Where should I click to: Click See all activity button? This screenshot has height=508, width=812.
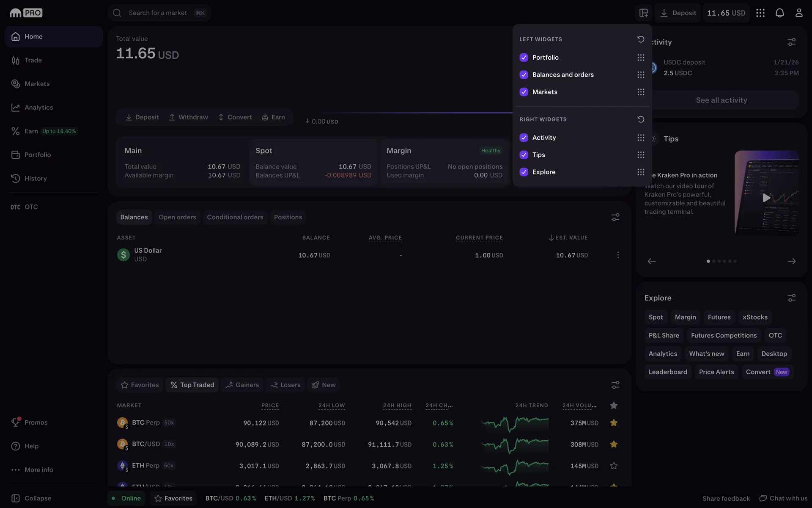pyautogui.click(x=721, y=100)
